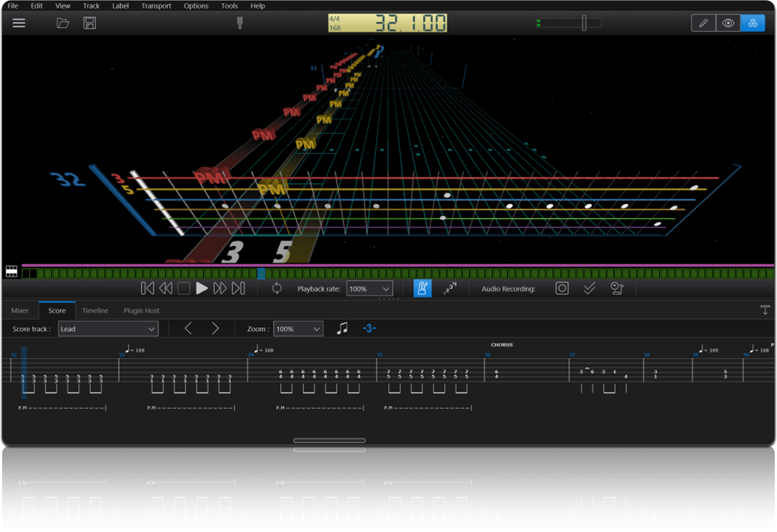Click the hamburger menu icon
Viewport: 777px width, 532px height.
[18, 23]
